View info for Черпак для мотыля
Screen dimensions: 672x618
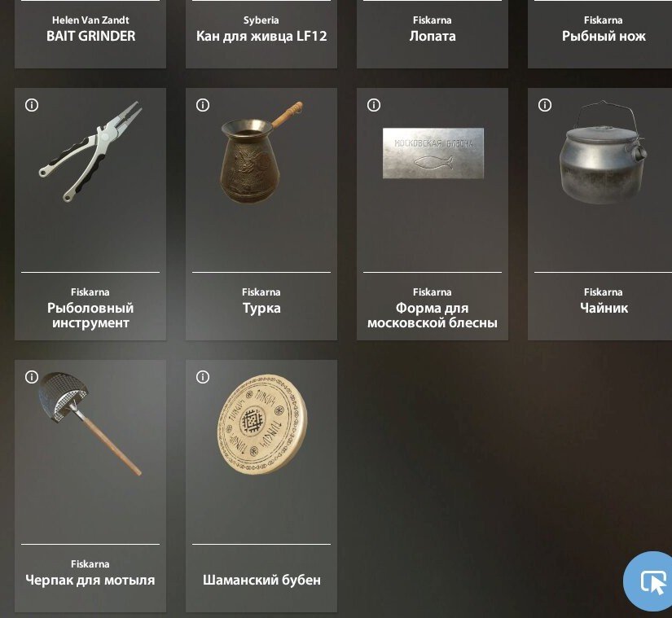[x=32, y=377]
